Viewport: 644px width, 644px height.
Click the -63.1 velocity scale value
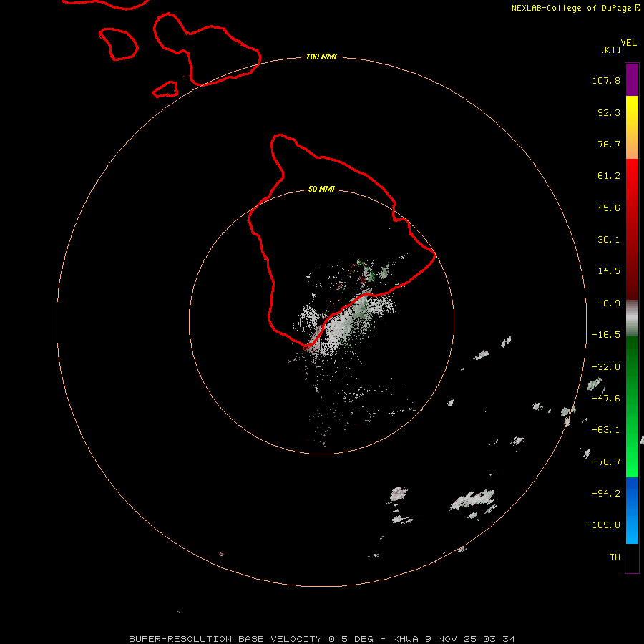(x=606, y=430)
